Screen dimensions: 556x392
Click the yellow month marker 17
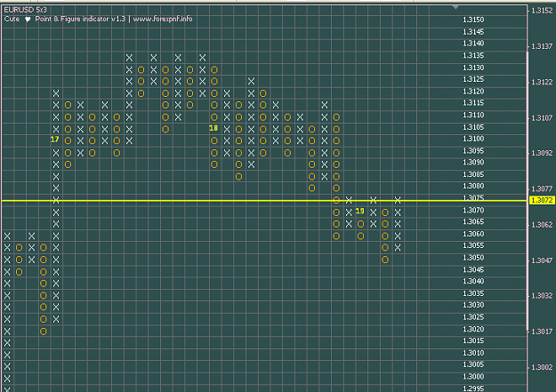pyautogui.click(x=54, y=140)
